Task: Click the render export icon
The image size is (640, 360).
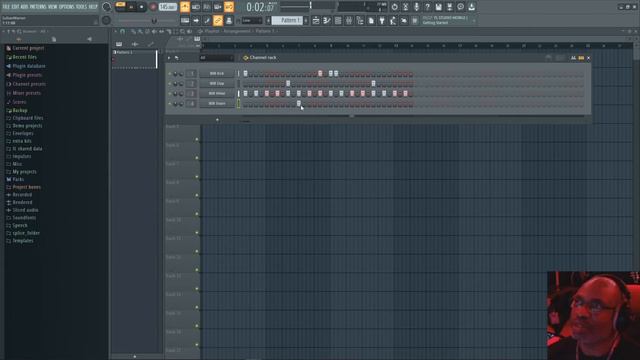Action: point(449,7)
